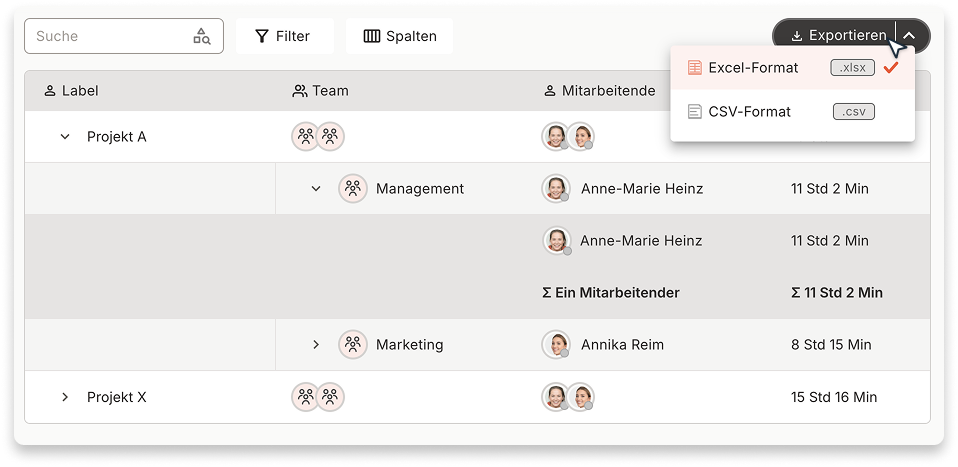The height and width of the screenshot is (467, 958).
Task: Click Projekt X's second employee avatar
Action: click(x=580, y=397)
